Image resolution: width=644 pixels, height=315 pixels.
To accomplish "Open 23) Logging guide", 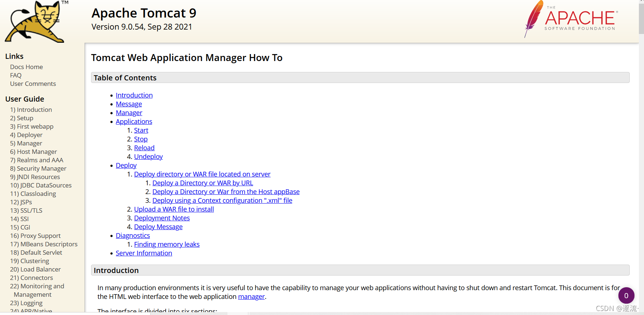I will coord(26,303).
